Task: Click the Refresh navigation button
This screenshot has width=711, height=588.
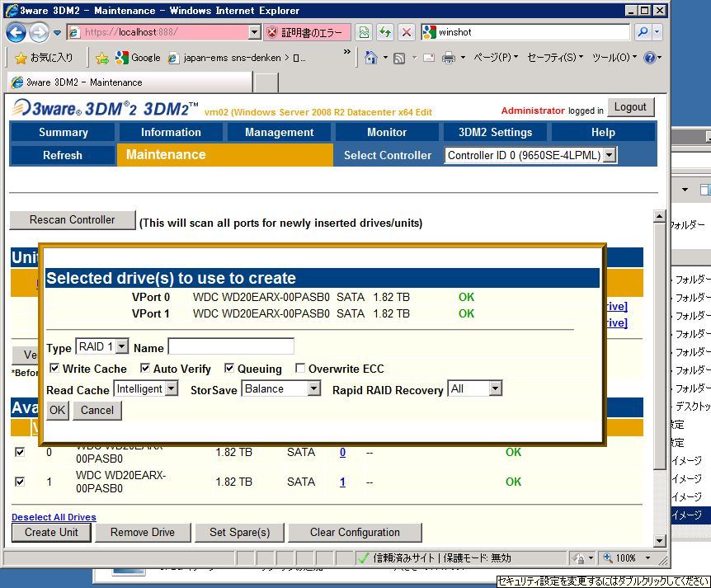Action: point(63,155)
